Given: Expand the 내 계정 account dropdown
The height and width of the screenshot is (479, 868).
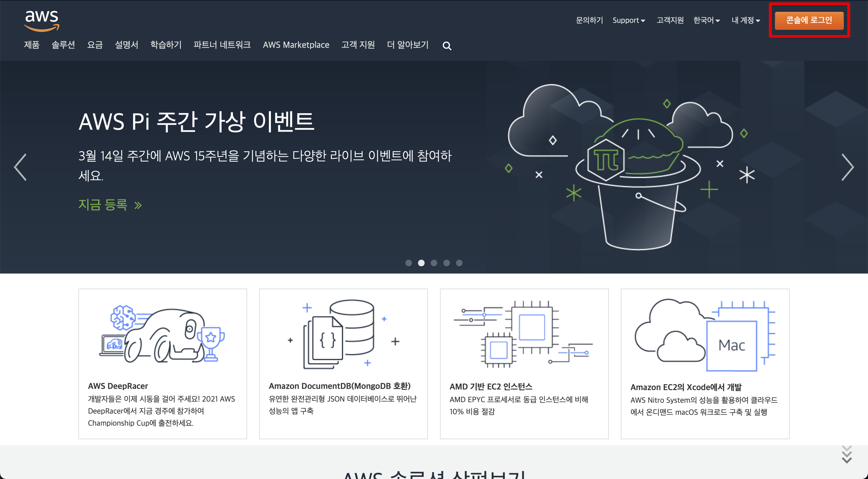Looking at the screenshot, I should pos(746,20).
